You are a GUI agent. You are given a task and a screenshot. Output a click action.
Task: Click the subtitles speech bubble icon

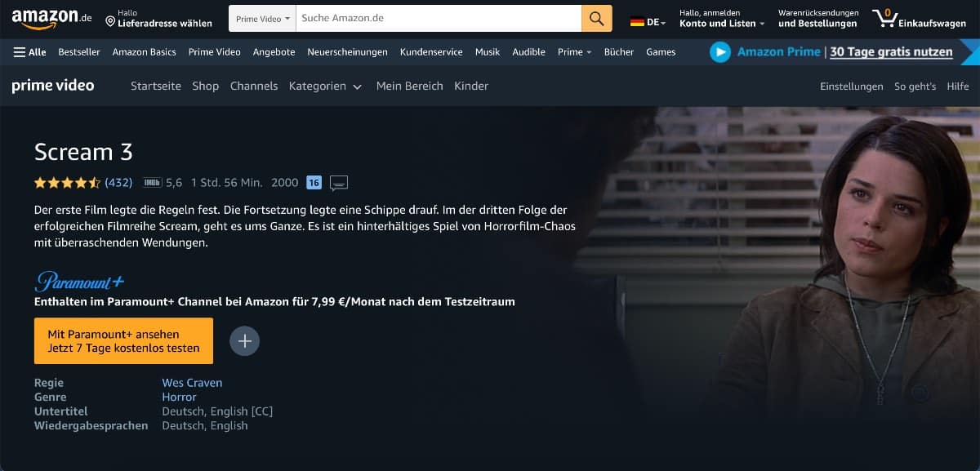click(339, 183)
